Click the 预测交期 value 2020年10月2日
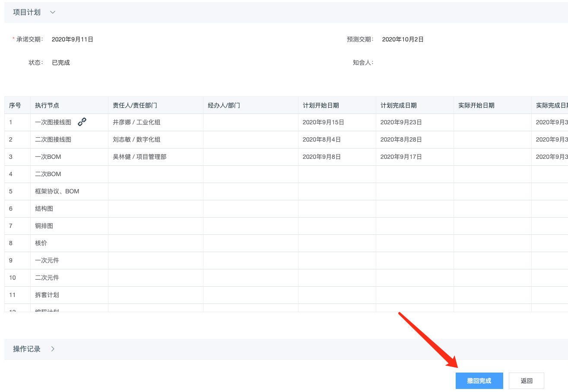Image resolution: width=568 pixels, height=392 pixels. click(403, 39)
